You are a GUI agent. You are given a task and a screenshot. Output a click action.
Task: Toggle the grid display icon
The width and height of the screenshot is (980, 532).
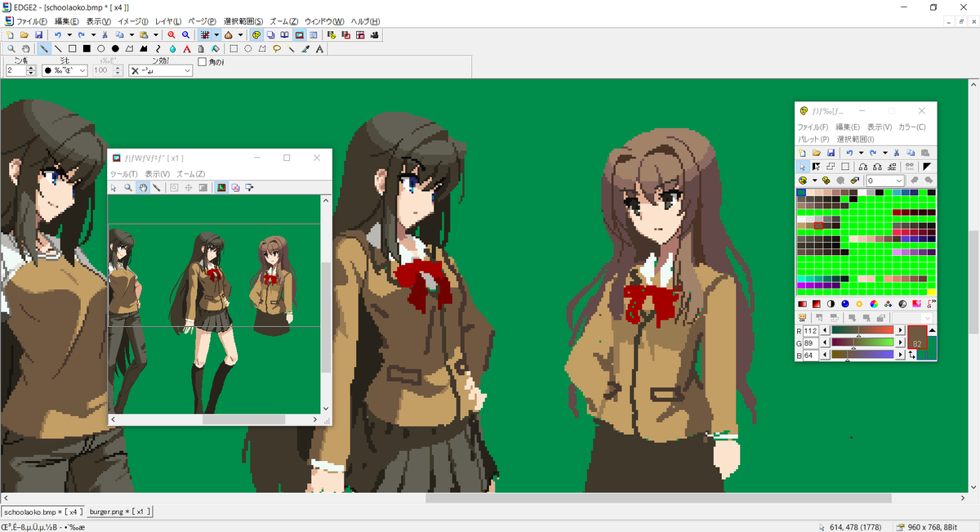coord(205,35)
